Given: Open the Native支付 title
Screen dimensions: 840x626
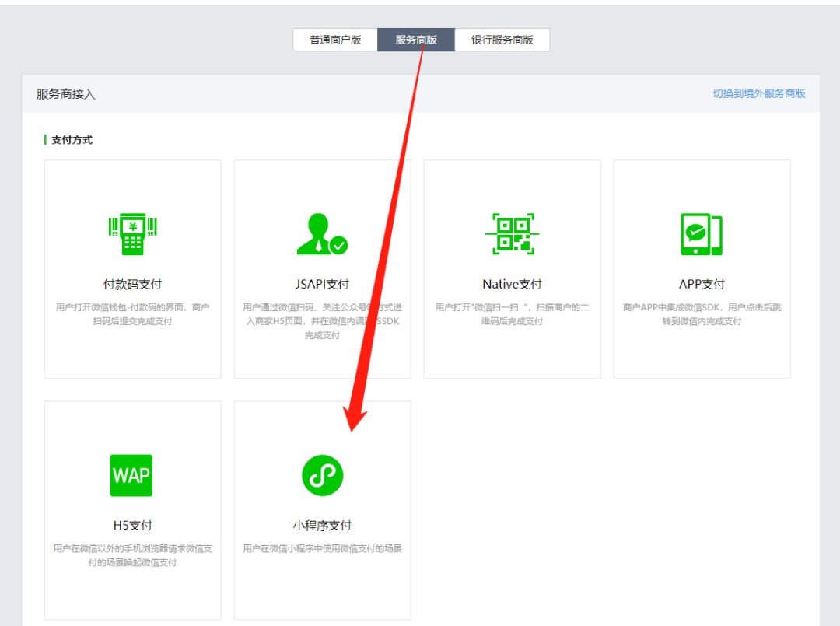Looking at the screenshot, I should pos(512,285).
